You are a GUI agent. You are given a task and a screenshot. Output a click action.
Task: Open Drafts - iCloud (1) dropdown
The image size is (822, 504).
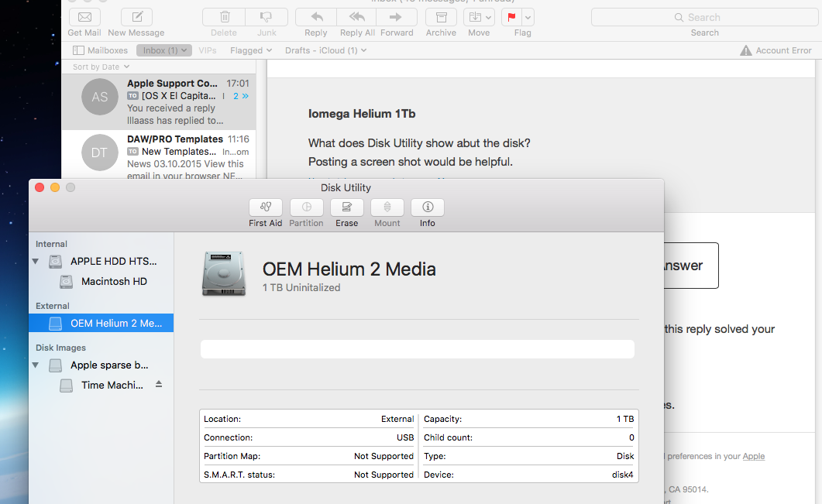[x=325, y=50]
